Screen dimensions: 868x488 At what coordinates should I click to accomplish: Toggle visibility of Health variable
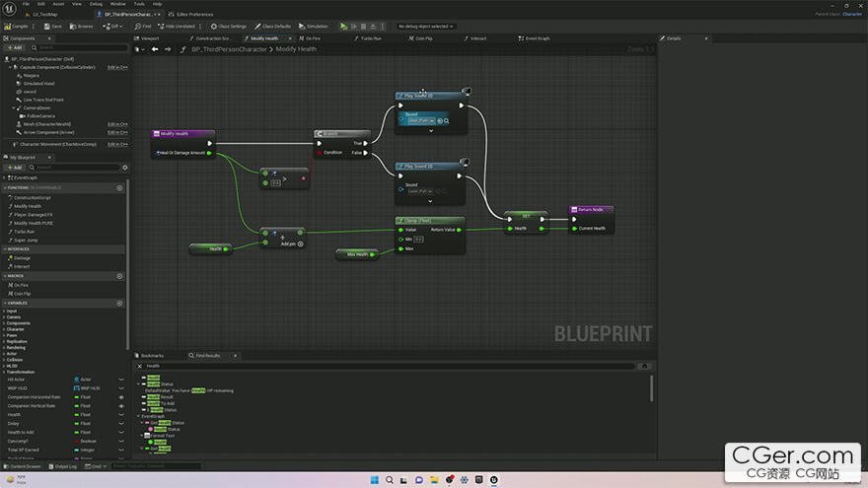point(121,415)
